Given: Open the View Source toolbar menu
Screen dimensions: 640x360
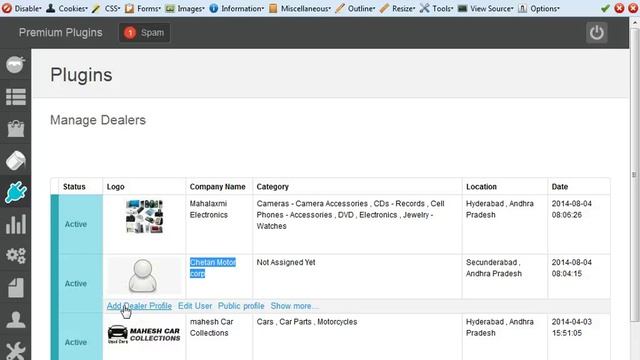Looking at the screenshot, I should [486, 8].
